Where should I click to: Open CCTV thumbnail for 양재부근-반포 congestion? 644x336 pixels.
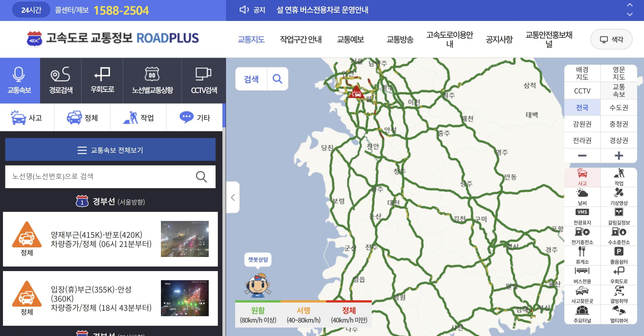(x=185, y=239)
